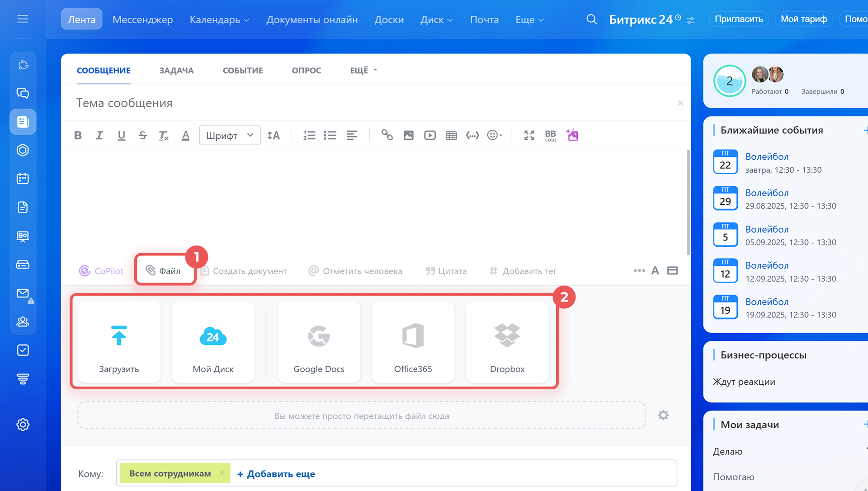Click the Пригласить button

click(x=739, y=19)
